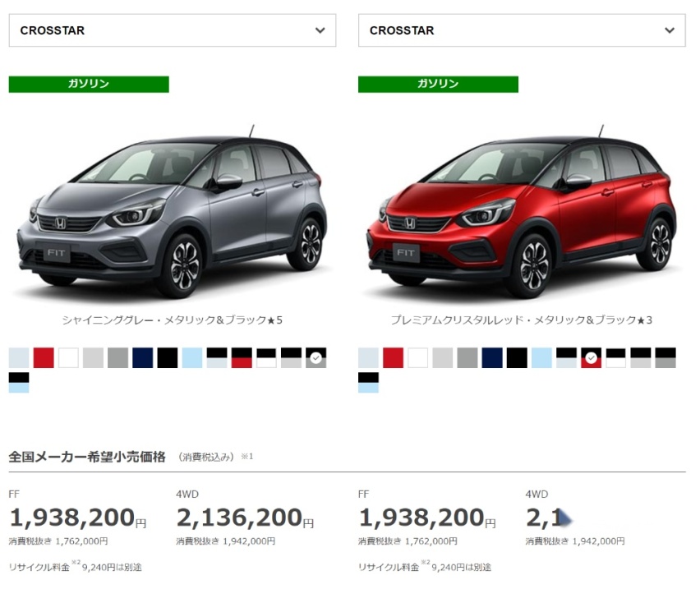Image resolution: width=700 pixels, height=589 pixels.
Task: Pick the navy blue swatch under the gray car
Action: tap(143, 358)
